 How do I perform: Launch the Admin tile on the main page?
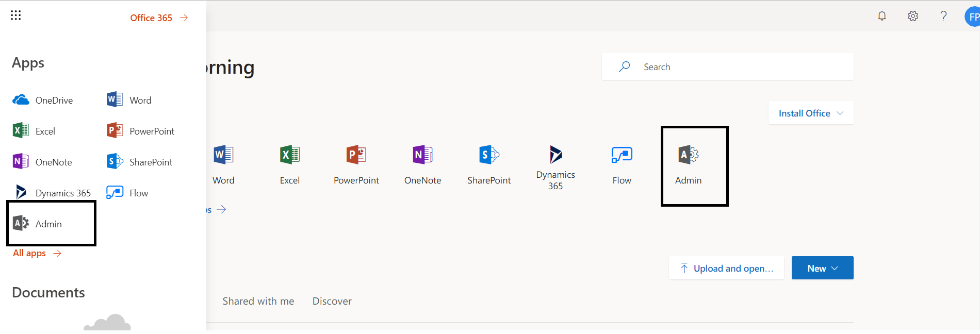688,164
